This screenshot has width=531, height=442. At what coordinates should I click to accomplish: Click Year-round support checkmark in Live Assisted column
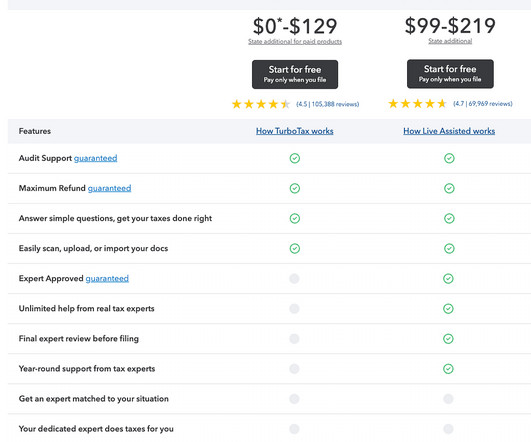448,369
